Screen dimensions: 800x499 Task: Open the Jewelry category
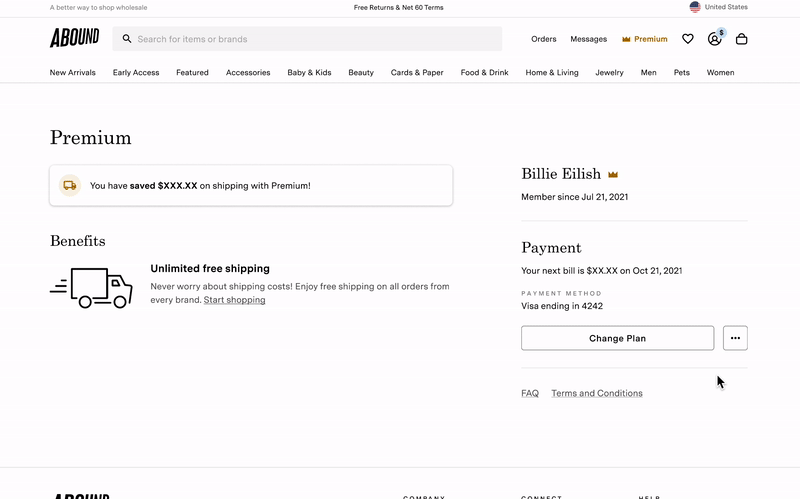(609, 72)
